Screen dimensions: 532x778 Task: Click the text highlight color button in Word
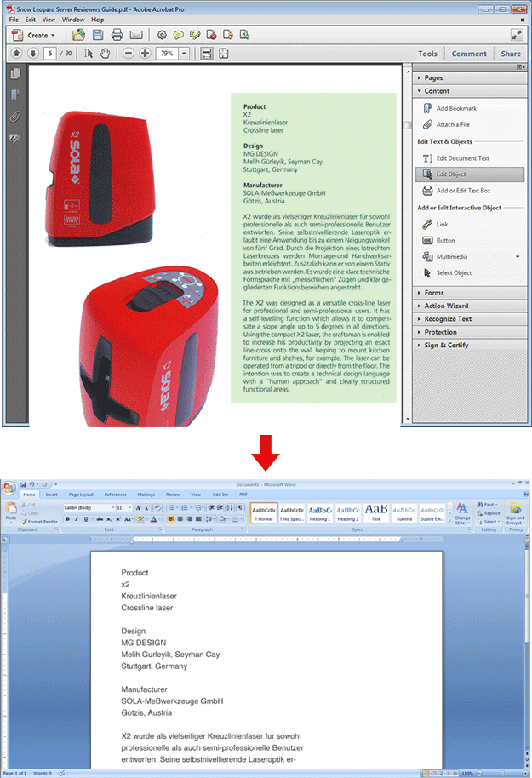140,519
